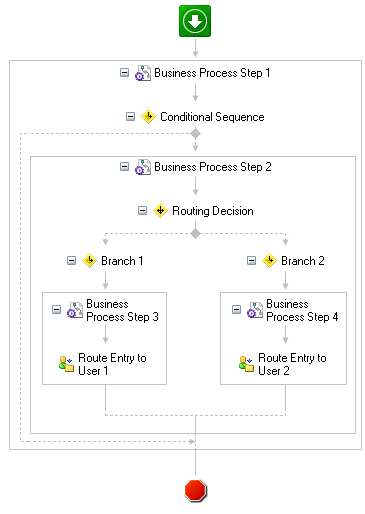Click the Business Process Step 2 icon

[x=143, y=167]
